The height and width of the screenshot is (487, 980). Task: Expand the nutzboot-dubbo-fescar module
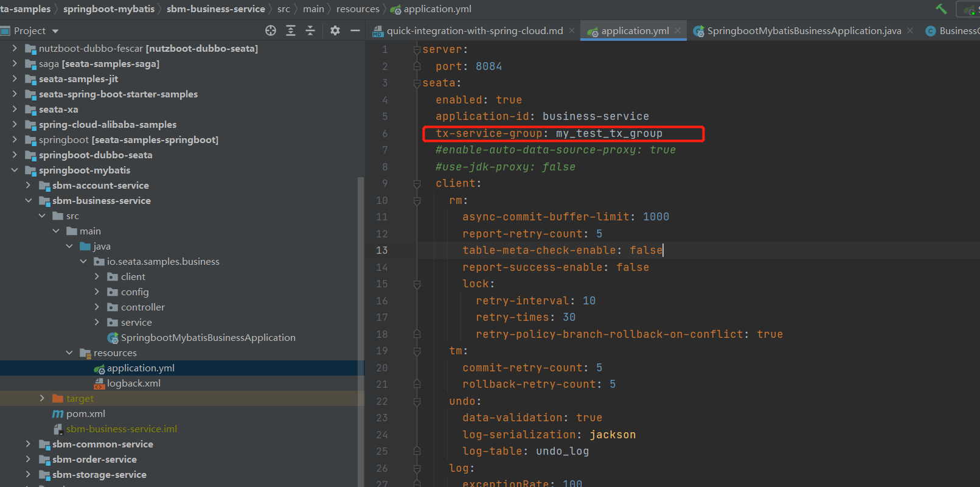[x=15, y=48]
